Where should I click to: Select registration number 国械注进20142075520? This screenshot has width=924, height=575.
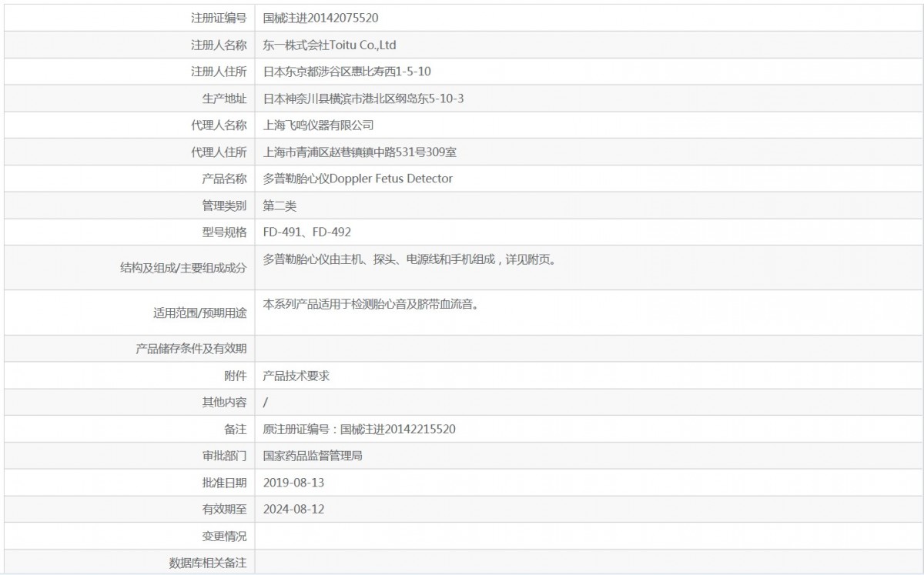coord(320,18)
